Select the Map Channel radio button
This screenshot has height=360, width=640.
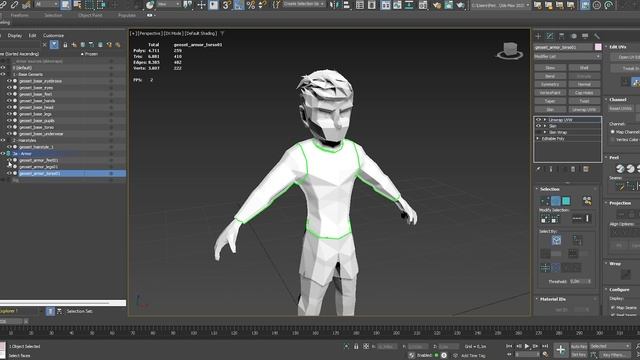click(613, 132)
